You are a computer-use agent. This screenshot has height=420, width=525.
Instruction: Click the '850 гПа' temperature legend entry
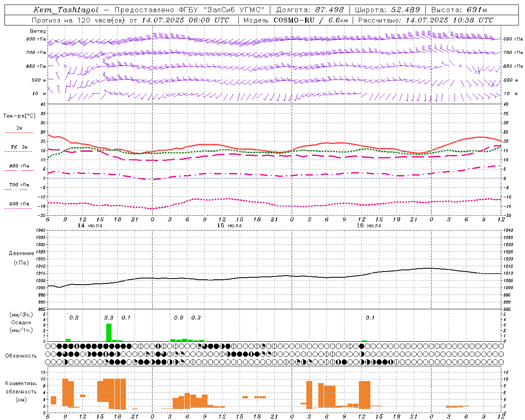pos(19,166)
